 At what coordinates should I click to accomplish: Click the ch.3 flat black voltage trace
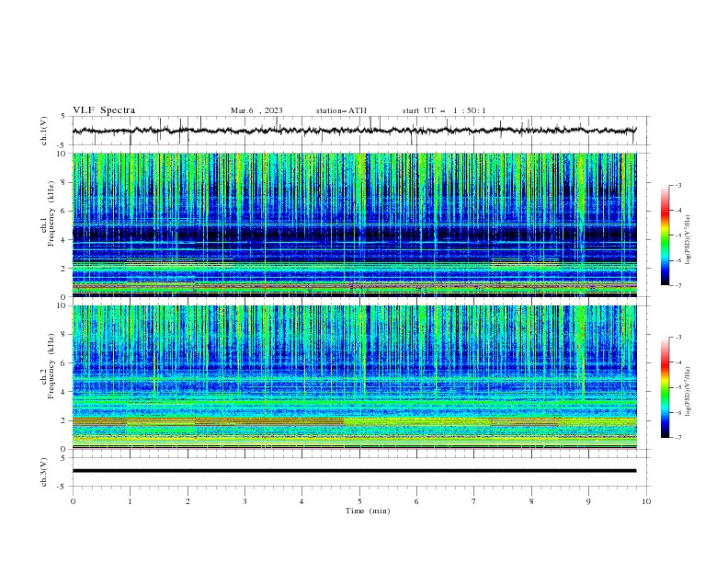click(354, 471)
